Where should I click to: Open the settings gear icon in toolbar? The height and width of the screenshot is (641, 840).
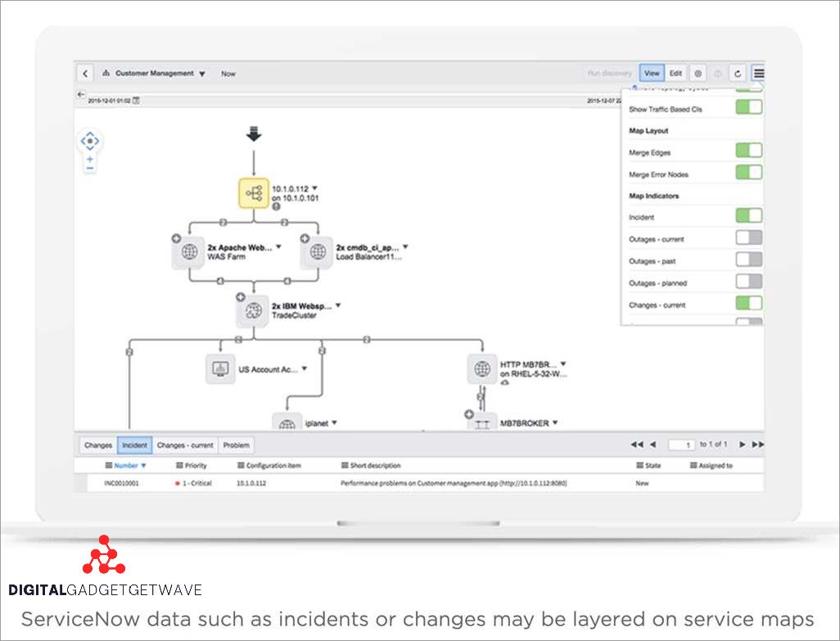point(698,74)
